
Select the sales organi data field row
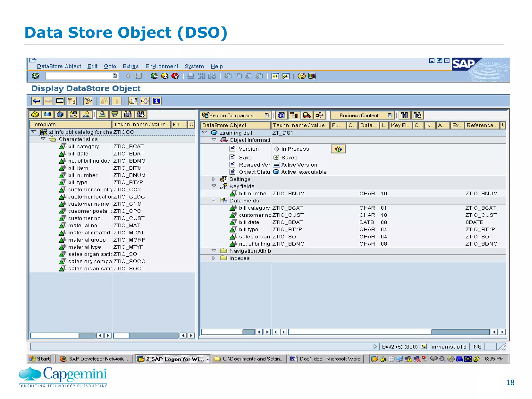(x=353, y=237)
